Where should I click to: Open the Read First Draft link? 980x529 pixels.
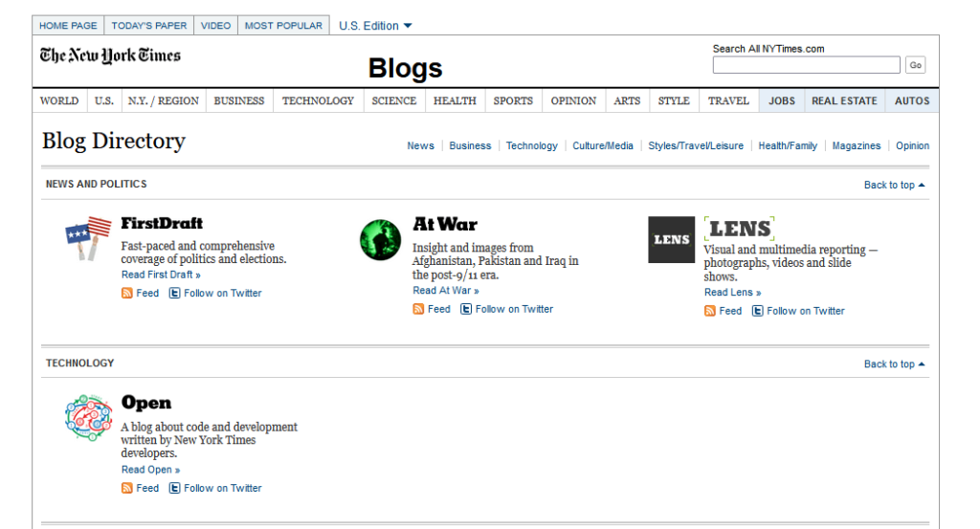(x=161, y=275)
